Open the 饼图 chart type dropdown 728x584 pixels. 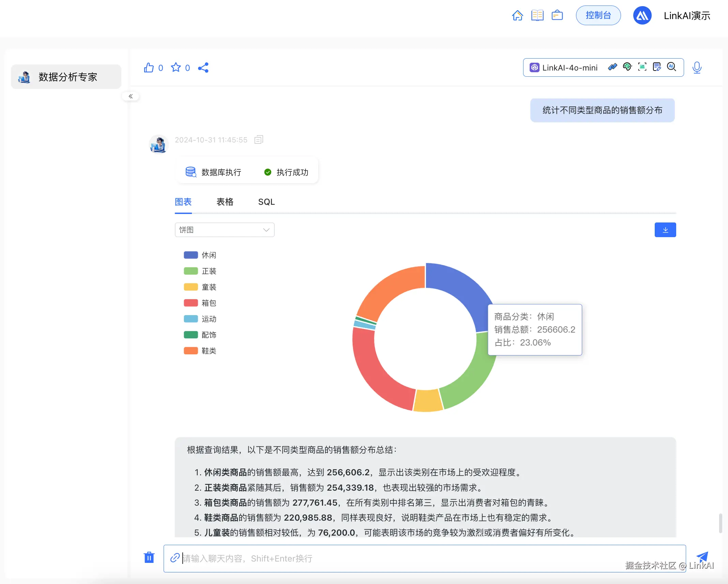(x=224, y=230)
